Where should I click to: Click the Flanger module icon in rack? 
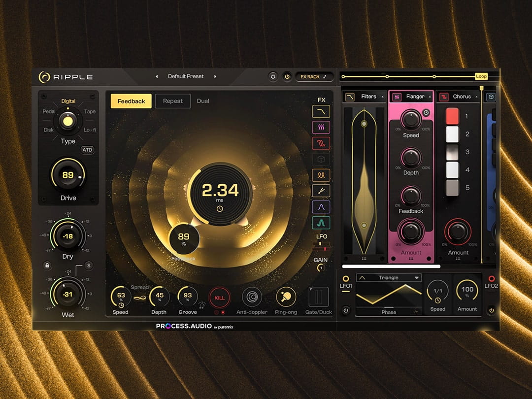coord(396,97)
